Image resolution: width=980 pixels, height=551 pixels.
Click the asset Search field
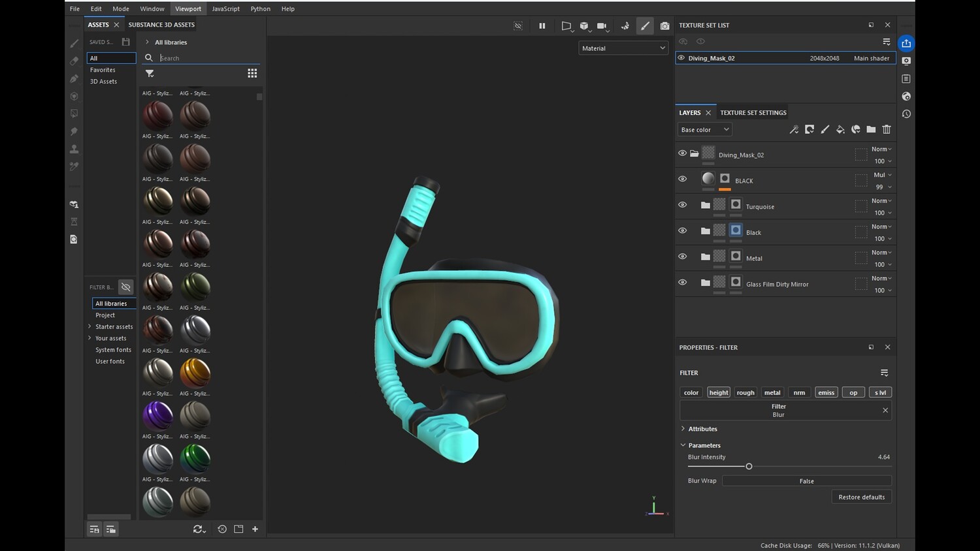[x=208, y=58]
